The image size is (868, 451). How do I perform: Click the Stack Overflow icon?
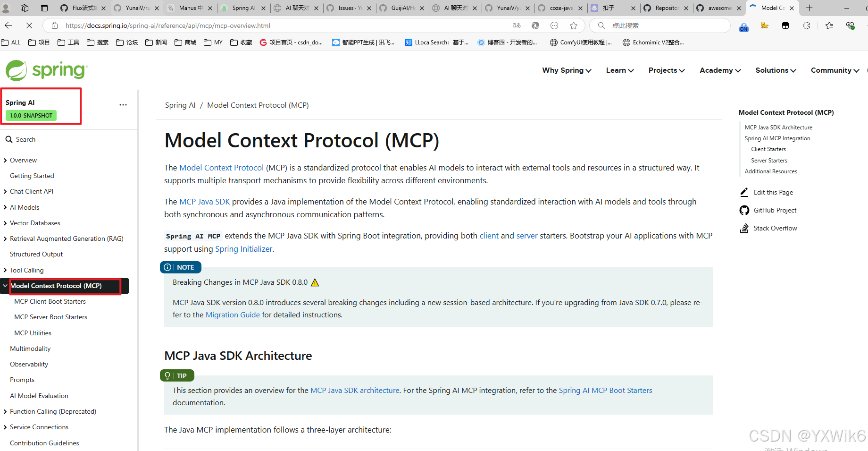click(744, 228)
